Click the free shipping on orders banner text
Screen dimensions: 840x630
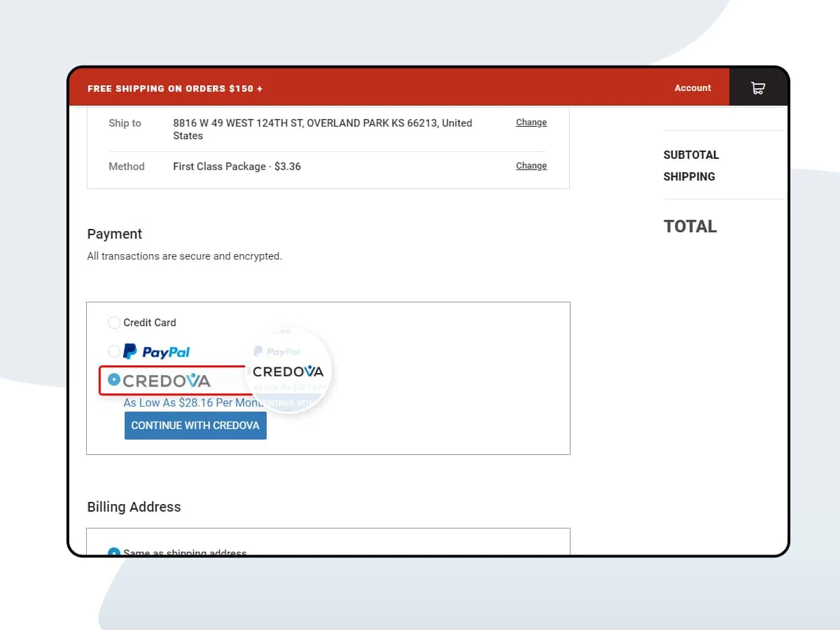click(x=175, y=89)
